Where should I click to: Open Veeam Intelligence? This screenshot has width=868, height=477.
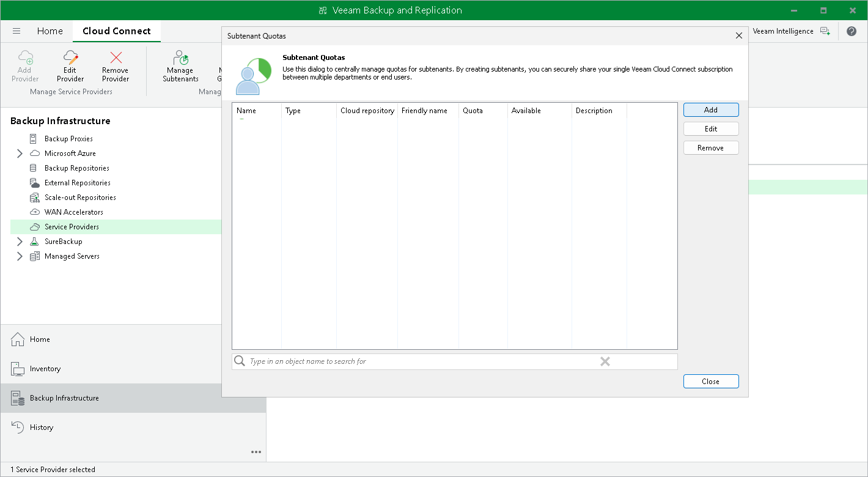coord(783,31)
